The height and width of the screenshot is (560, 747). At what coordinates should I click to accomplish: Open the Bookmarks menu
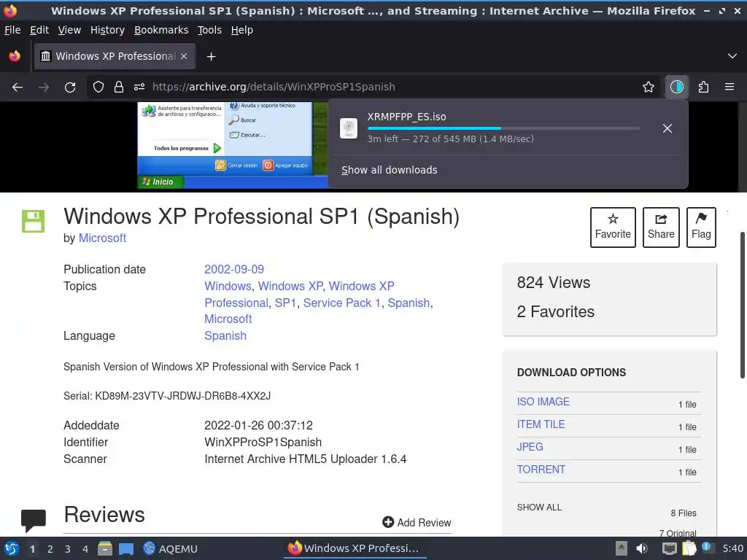(161, 30)
